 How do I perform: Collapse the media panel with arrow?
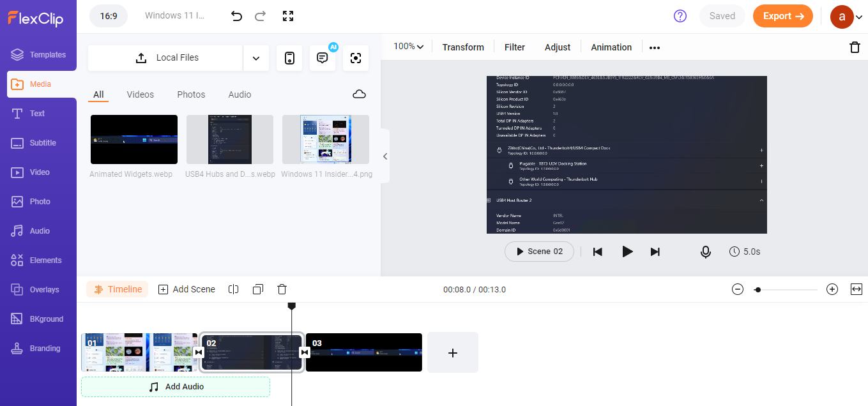[x=385, y=156]
